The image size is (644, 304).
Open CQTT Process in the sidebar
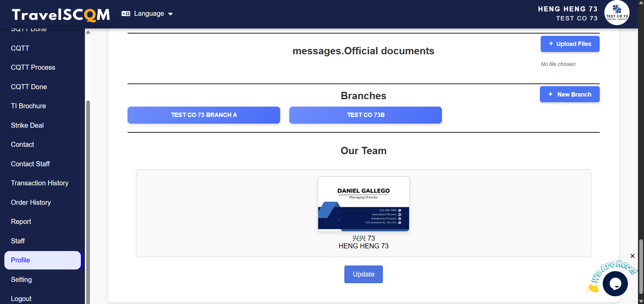(33, 67)
